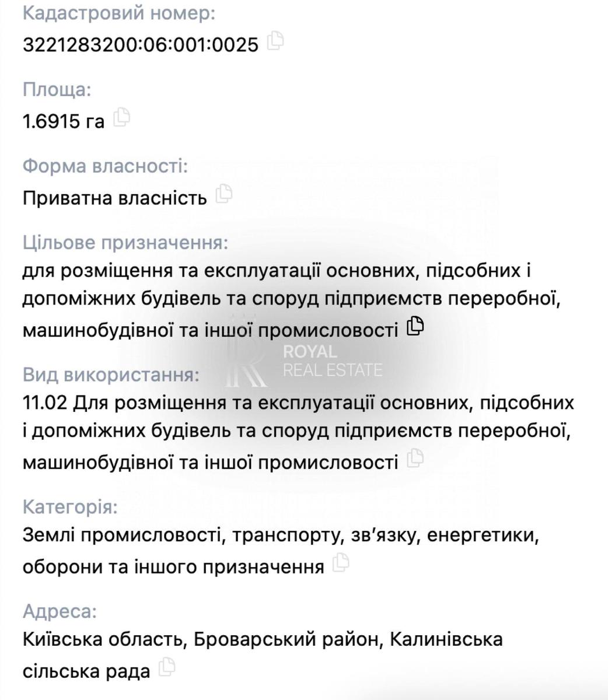Click the 'Вид використання:' heading
Viewport: 608px width, 700px height.
tap(111, 374)
